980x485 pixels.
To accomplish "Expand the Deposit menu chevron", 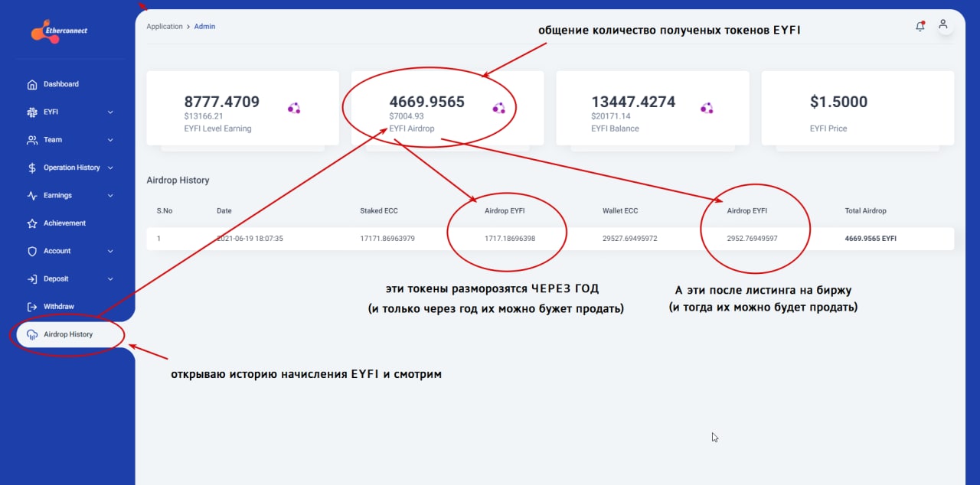I will click(x=110, y=279).
